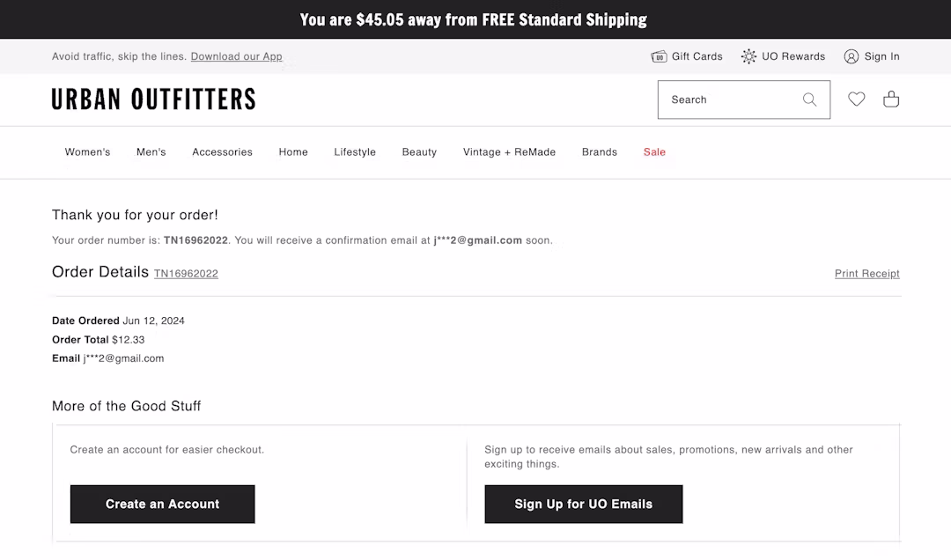
Task: Focus the Search input field
Action: (726, 99)
